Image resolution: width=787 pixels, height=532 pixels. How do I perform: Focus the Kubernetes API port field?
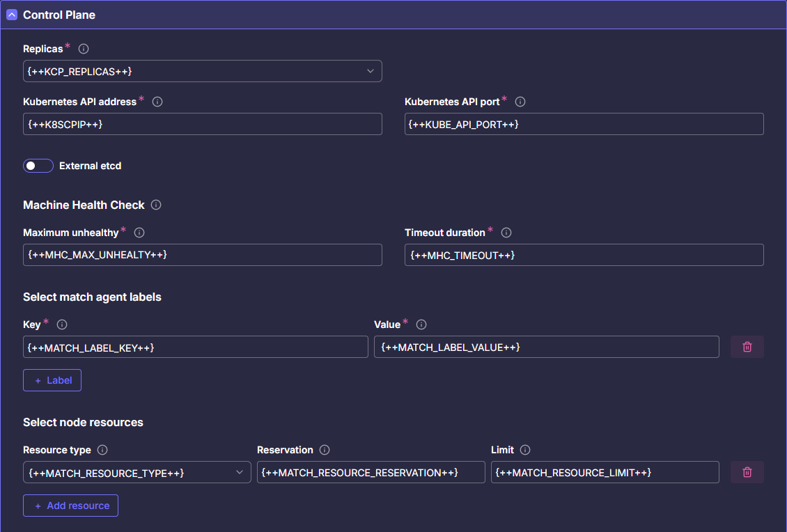(x=584, y=124)
